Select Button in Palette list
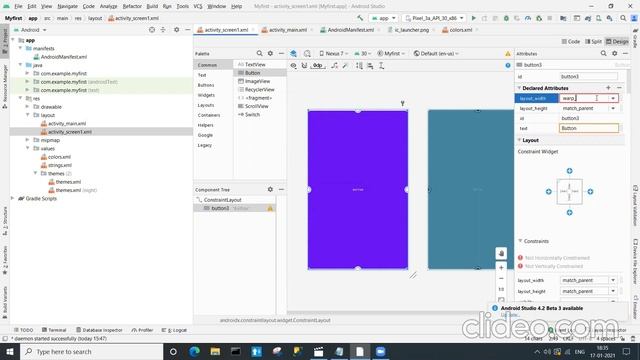Viewport: 640px width, 360px height. tap(260, 73)
